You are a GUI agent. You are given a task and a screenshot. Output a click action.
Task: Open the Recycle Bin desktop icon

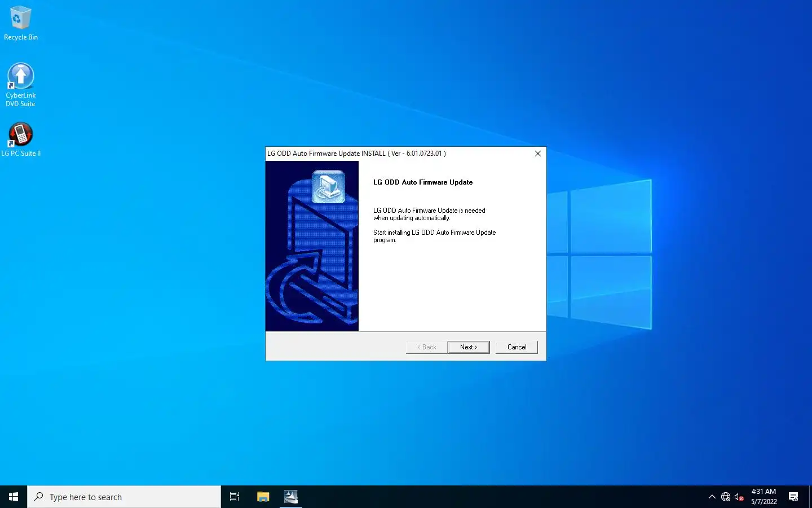(20, 23)
